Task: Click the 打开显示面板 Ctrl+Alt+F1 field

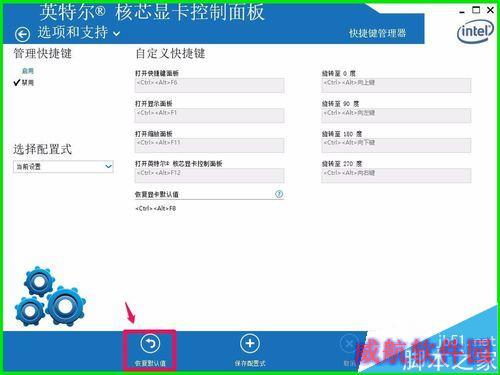Action: 209,115
